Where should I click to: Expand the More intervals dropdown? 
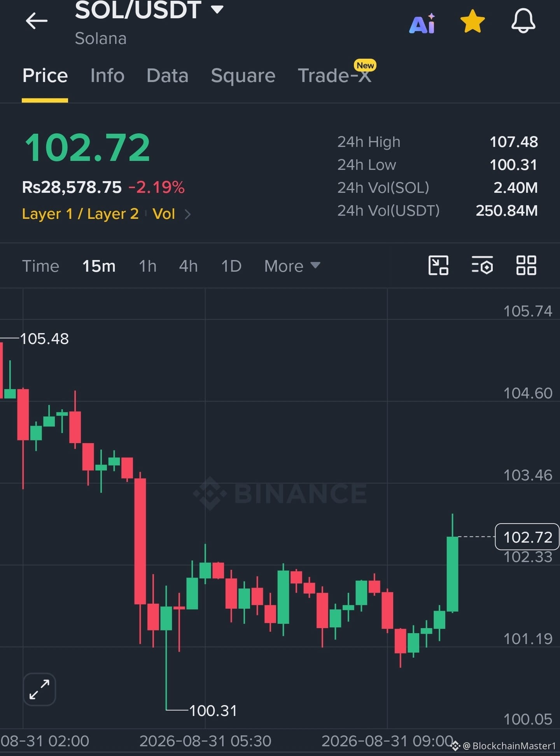click(292, 266)
